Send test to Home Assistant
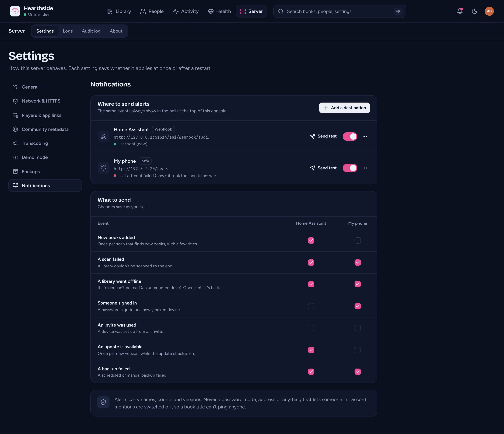Screen dimensions: 504x434 (x=323, y=136)
